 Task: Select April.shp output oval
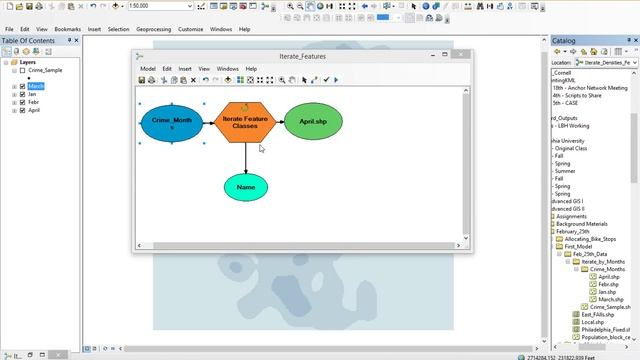click(313, 121)
